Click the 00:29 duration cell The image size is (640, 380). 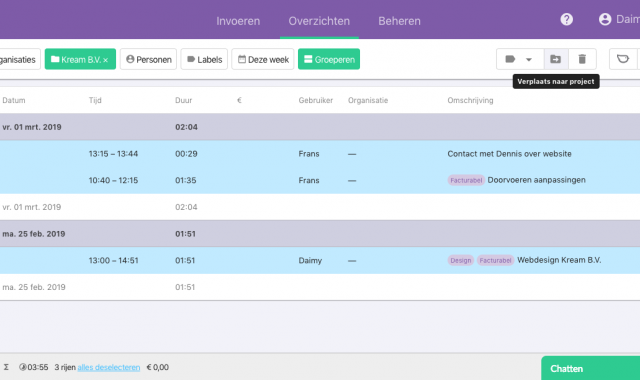(186, 154)
